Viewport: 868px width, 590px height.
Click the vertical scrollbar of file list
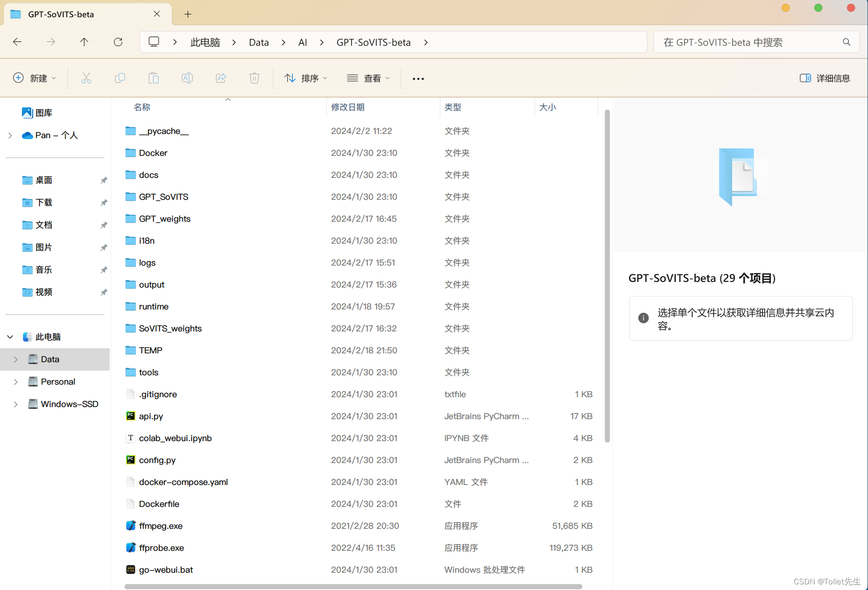607,275
